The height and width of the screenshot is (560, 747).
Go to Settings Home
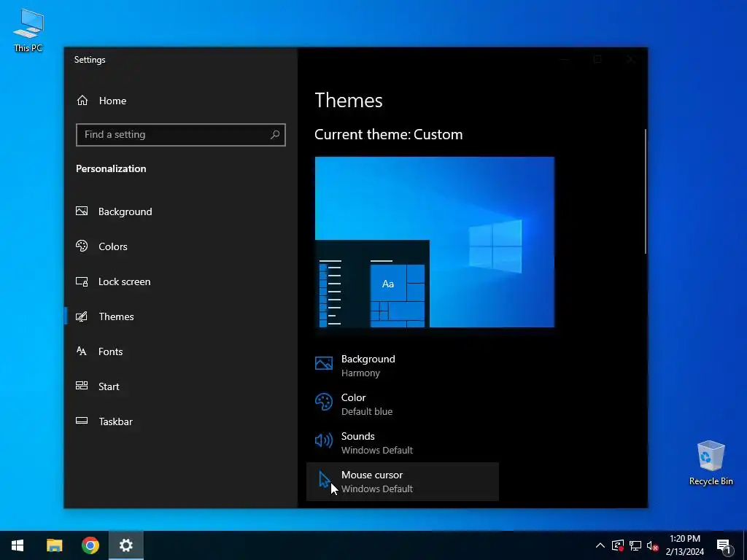click(101, 101)
